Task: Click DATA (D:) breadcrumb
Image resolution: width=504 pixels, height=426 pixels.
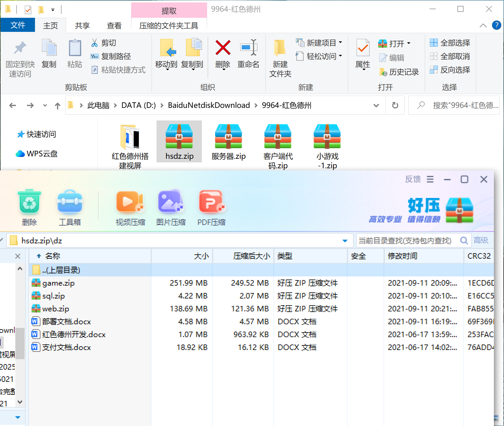Action: pos(138,105)
